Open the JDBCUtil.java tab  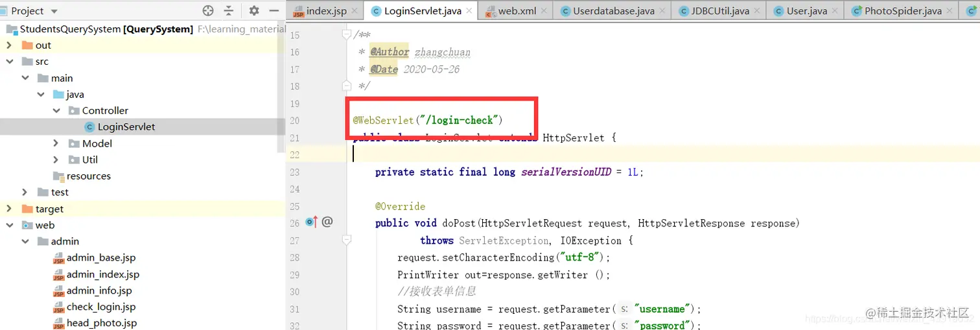[x=719, y=11]
